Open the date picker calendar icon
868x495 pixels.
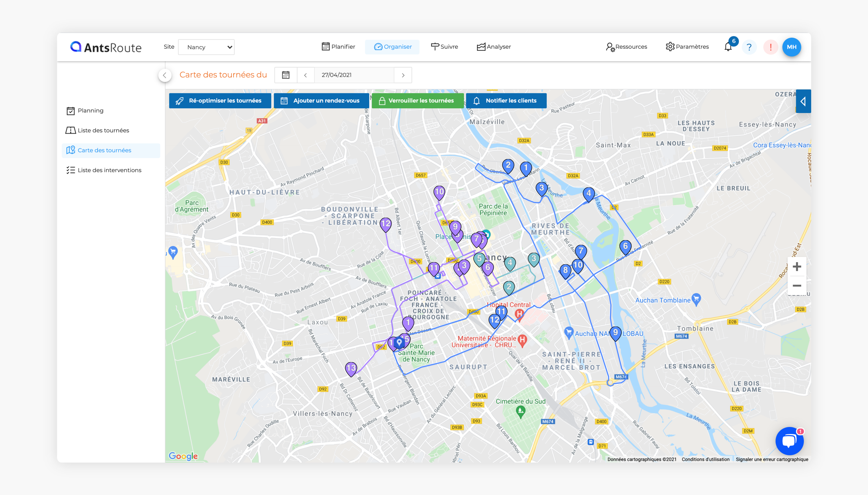286,75
